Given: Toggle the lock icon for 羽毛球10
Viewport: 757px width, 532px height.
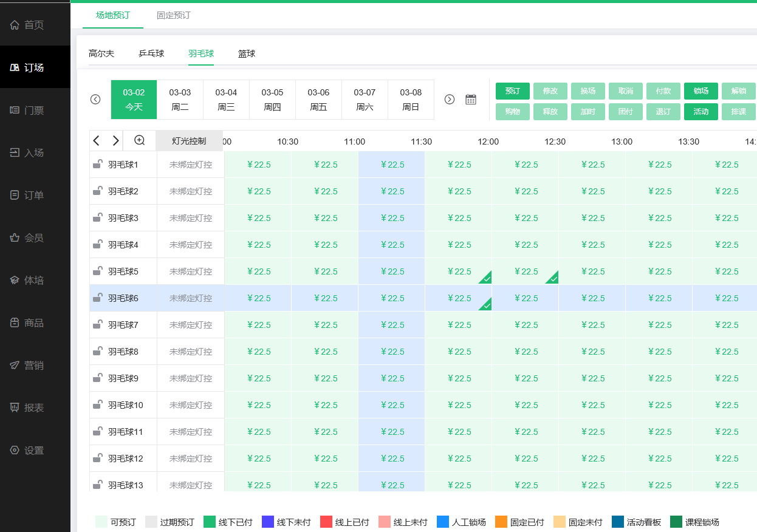Looking at the screenshot, I should (x=97, y=404).
